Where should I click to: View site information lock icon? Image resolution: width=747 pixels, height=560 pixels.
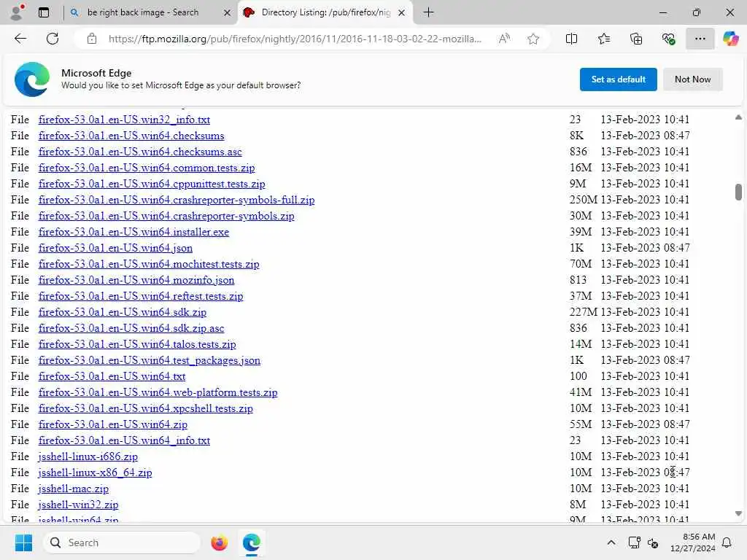pyautogui.click(x=92, y=39)
